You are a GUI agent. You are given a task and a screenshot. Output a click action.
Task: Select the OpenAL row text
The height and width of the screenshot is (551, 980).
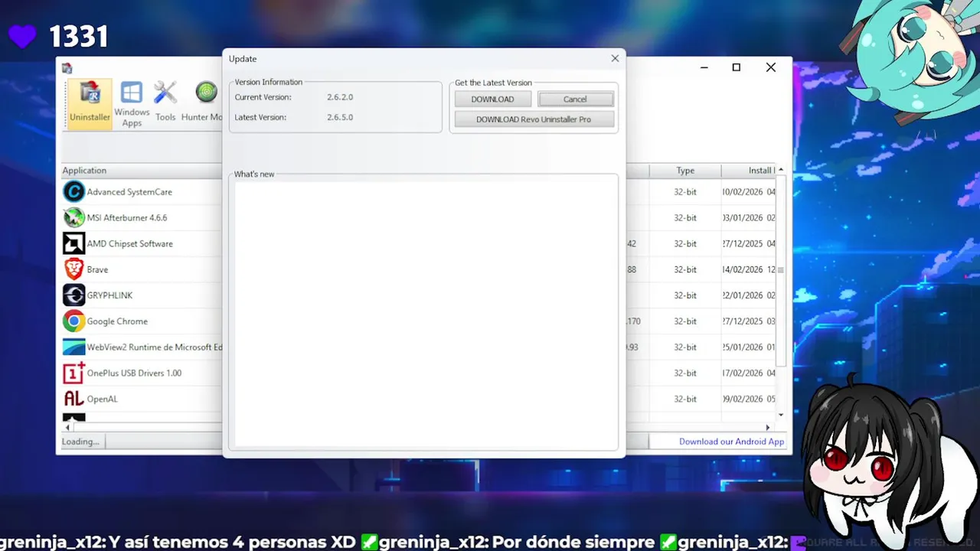[102, 399]
